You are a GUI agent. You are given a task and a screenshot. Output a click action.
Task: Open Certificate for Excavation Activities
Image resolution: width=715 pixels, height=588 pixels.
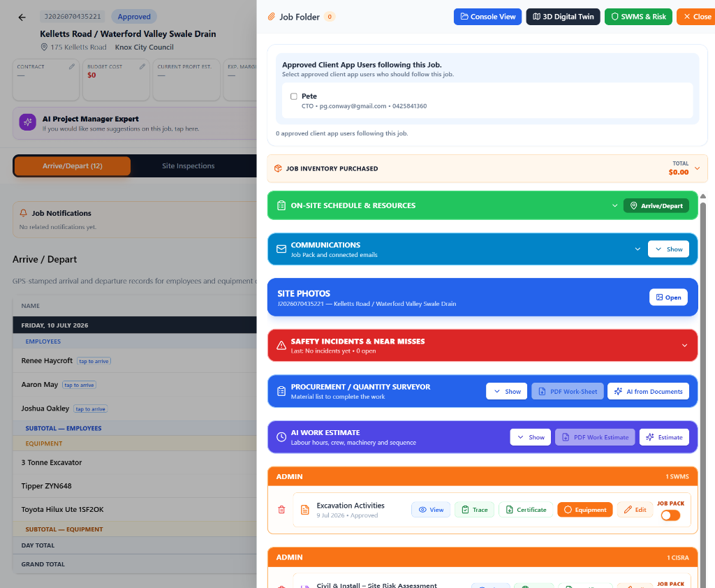tap(526, 510)
